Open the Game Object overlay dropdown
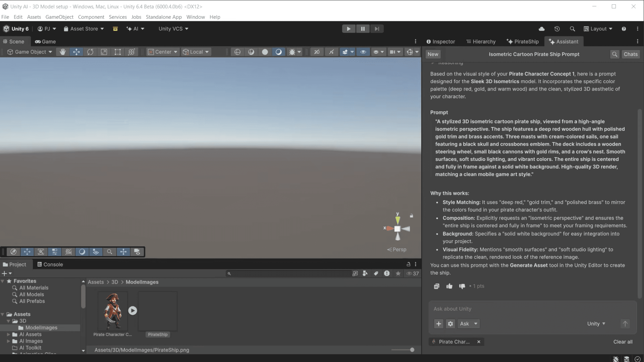644x362 pixels. coord(30,52)
